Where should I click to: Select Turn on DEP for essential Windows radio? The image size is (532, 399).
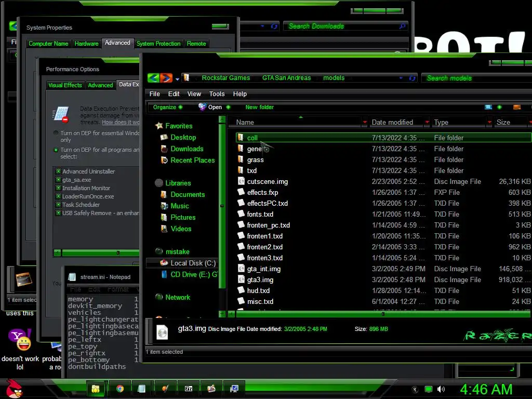click(56, 133)
